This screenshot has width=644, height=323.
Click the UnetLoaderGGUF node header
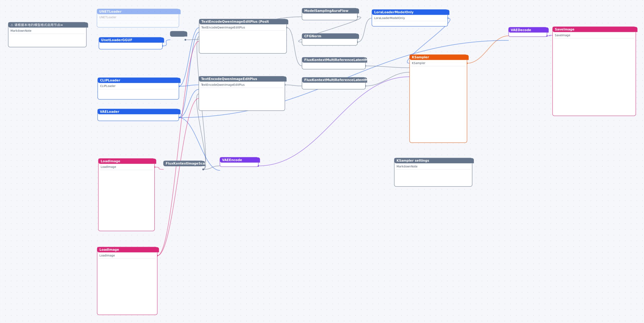click(x=131, y=40)
